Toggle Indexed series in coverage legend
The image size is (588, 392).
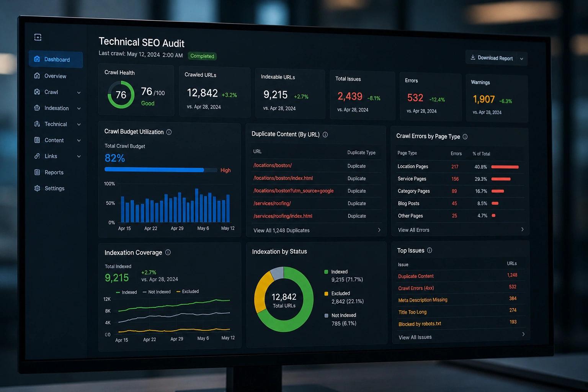point(126,292)
